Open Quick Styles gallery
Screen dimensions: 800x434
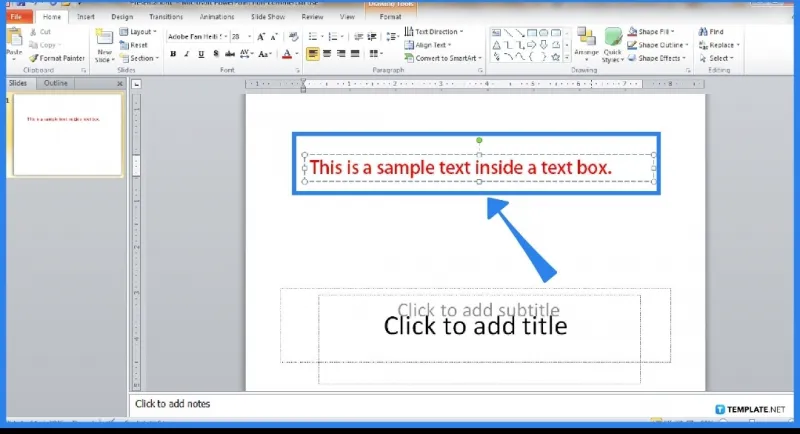click(613, 45)
